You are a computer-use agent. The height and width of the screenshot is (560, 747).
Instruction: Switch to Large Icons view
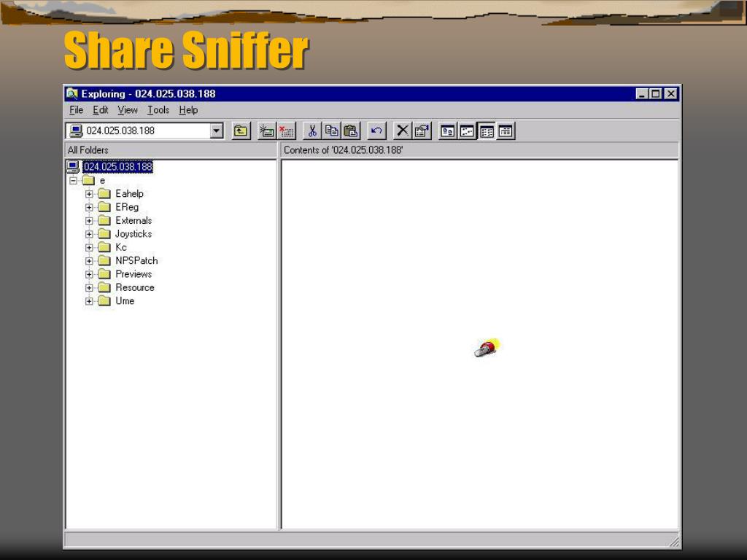tap(447, 131)
